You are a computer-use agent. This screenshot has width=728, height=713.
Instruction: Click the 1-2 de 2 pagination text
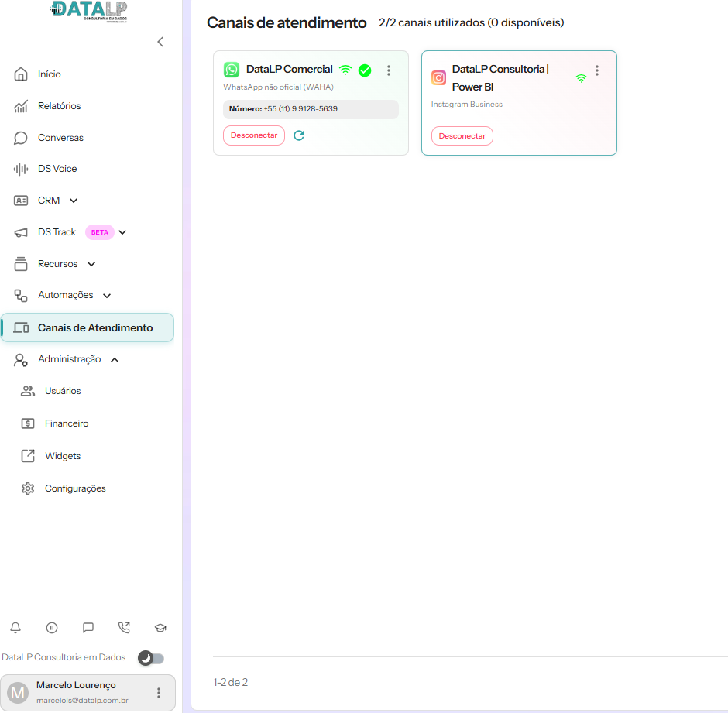pyautogui.click(x=230, y=682)
